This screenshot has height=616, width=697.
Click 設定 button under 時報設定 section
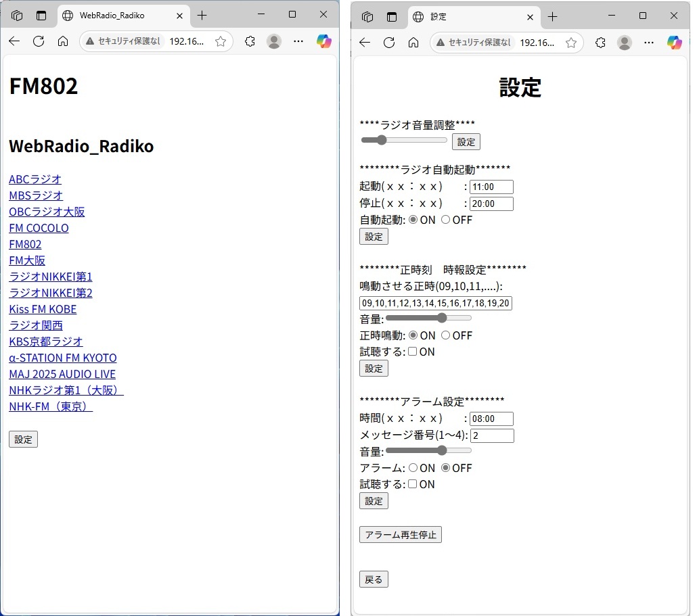pyautogui.click(x=374, y=369)
